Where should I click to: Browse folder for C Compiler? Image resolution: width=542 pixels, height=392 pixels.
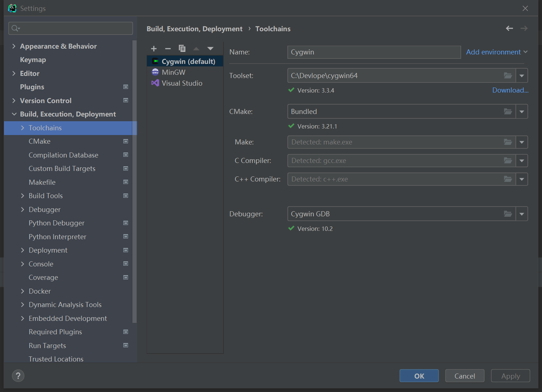[508, 160]
